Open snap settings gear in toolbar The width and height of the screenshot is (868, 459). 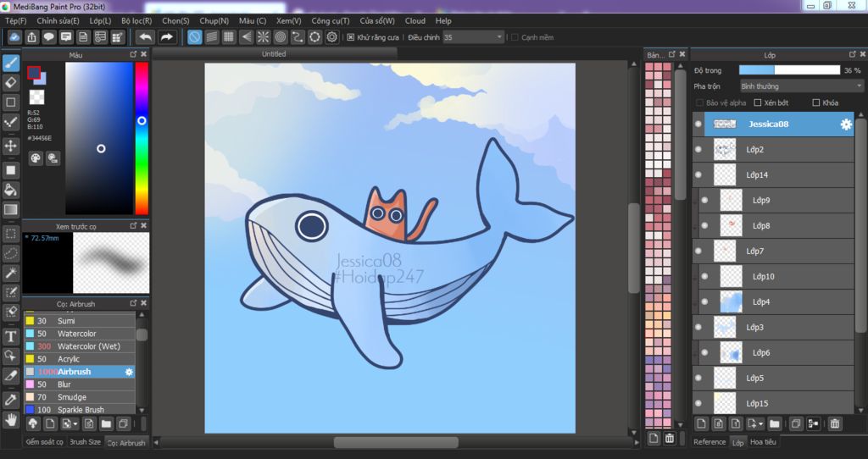coord(331,37)
